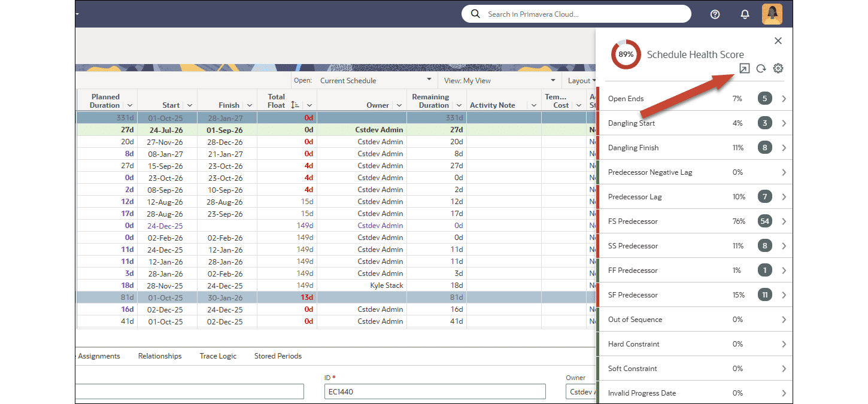868x404 pixels.
Task: Expand the Open Ends health check
Action: tap(784, 99)
